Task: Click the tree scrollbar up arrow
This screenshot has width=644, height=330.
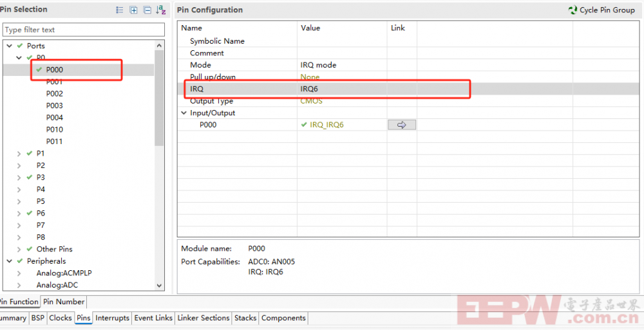Action: point(159,45)
